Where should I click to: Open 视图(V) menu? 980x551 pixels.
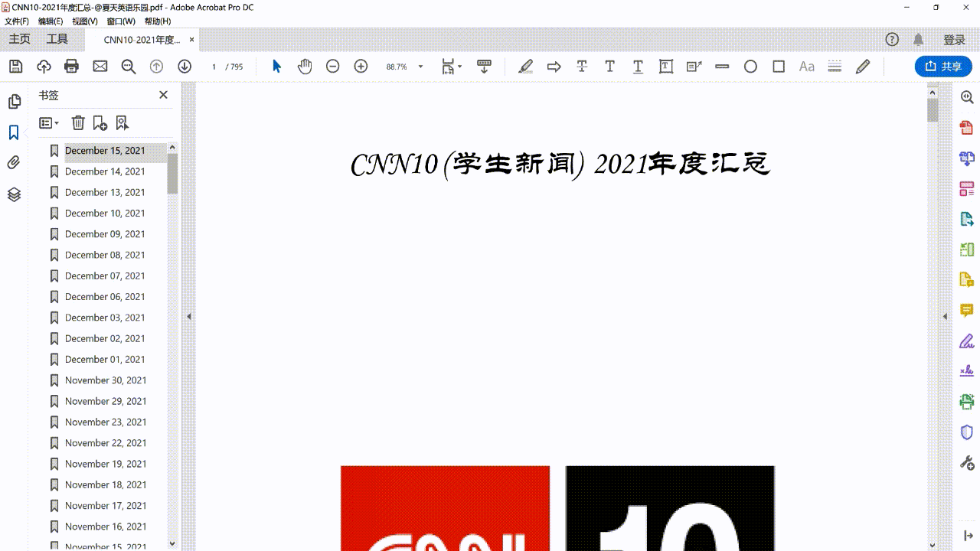[x=85, y=21]
